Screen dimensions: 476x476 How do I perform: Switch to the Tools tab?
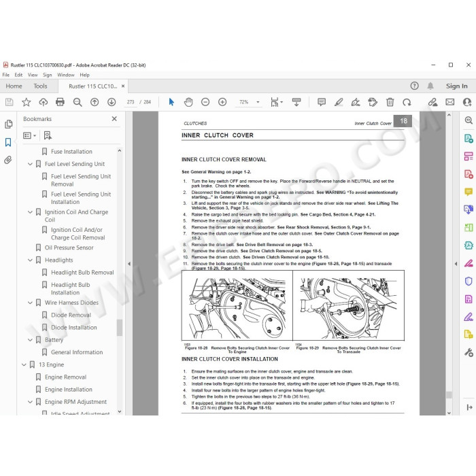40,86
